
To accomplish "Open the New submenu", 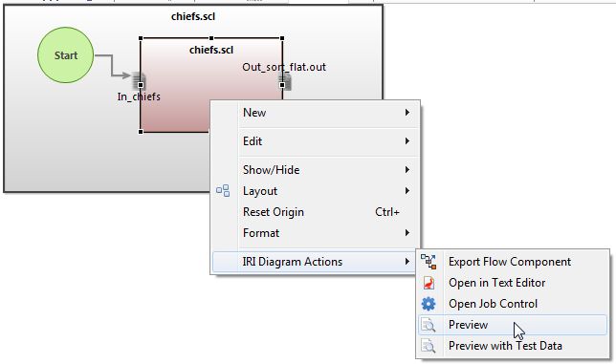I will pos(315,113).
